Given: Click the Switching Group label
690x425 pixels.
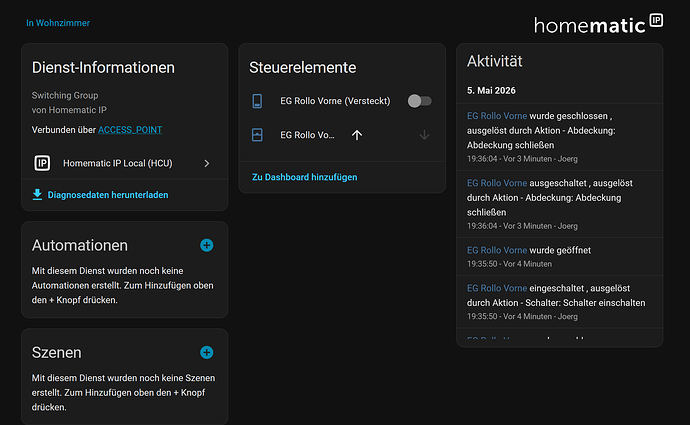Looking at the screenshot, I should pyautogui.click(x=65, y=95).
